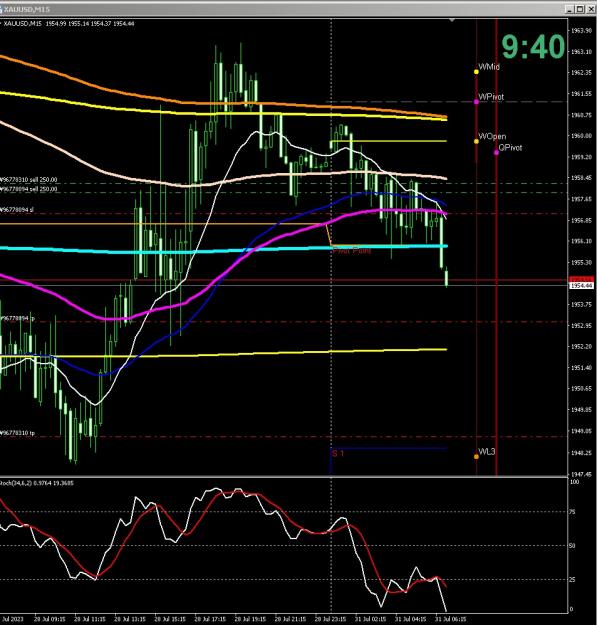
Task: Select the orange WOpen marker dot
Action: click(476, 141)
